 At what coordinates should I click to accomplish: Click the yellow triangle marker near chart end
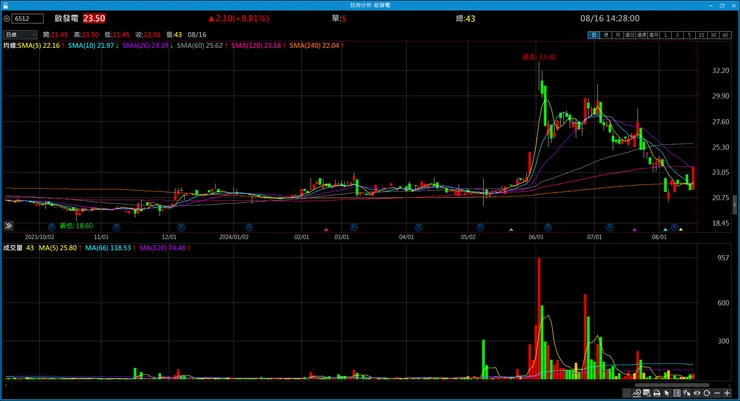click(681, 230)
